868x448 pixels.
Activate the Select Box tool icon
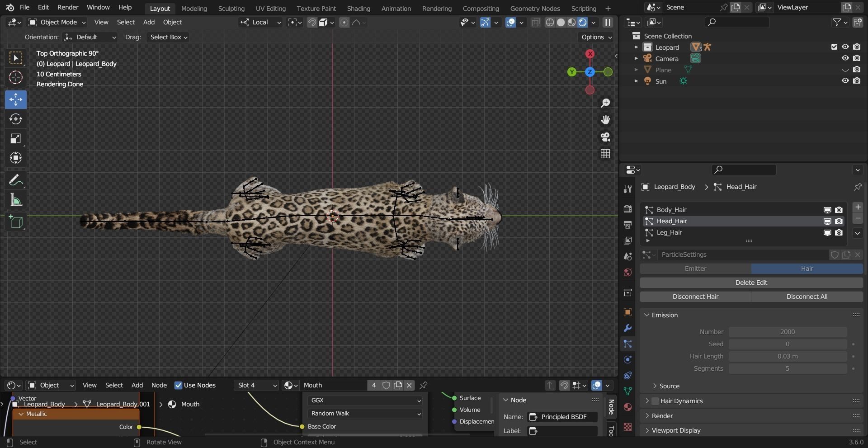point(16,58)
